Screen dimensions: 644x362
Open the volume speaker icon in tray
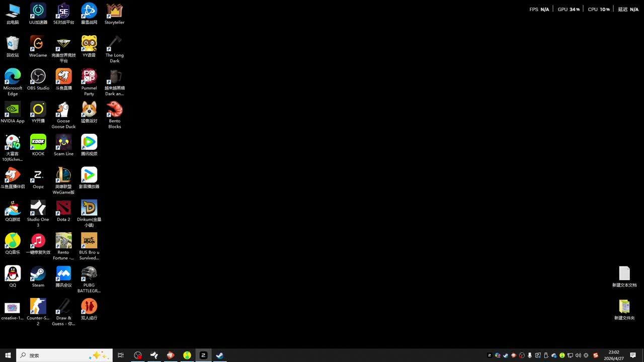pyautogui.click(x=578, y=355)
